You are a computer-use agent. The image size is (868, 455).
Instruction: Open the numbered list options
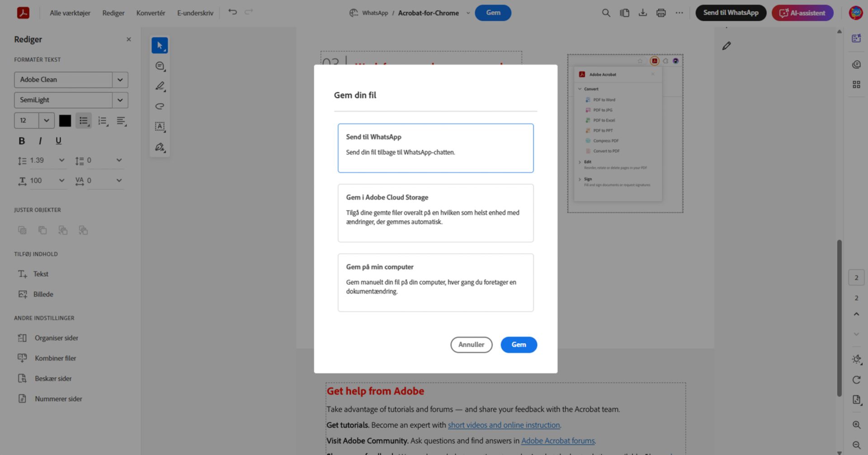pyautogui.click(x=103, y=121)
